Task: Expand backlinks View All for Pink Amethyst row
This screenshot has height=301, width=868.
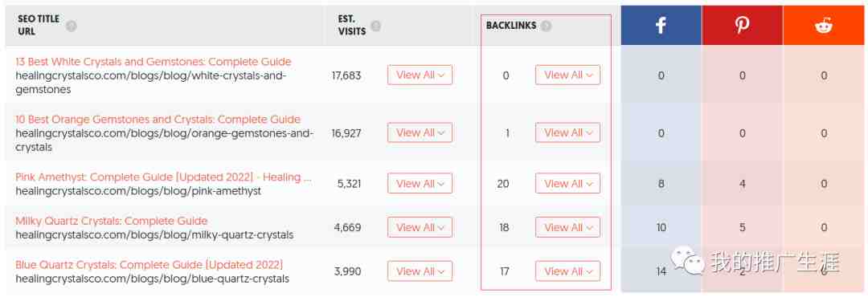Action: [x=568, y=183]
